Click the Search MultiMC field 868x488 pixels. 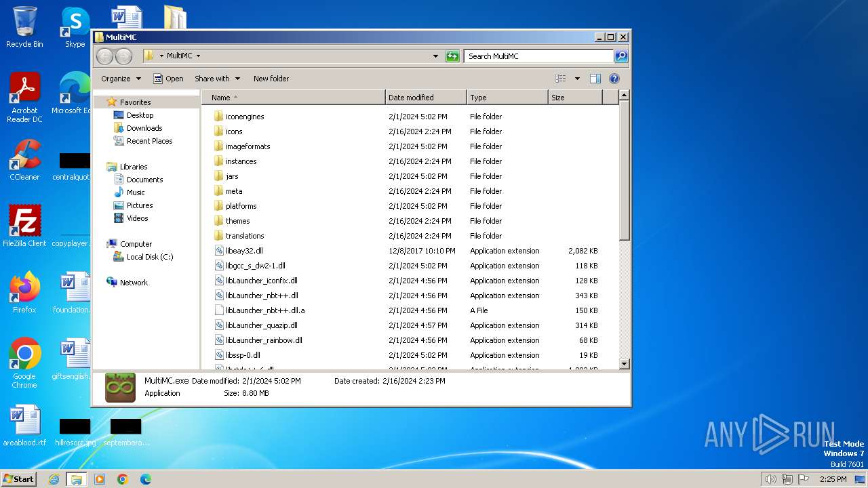click(539, 56)
